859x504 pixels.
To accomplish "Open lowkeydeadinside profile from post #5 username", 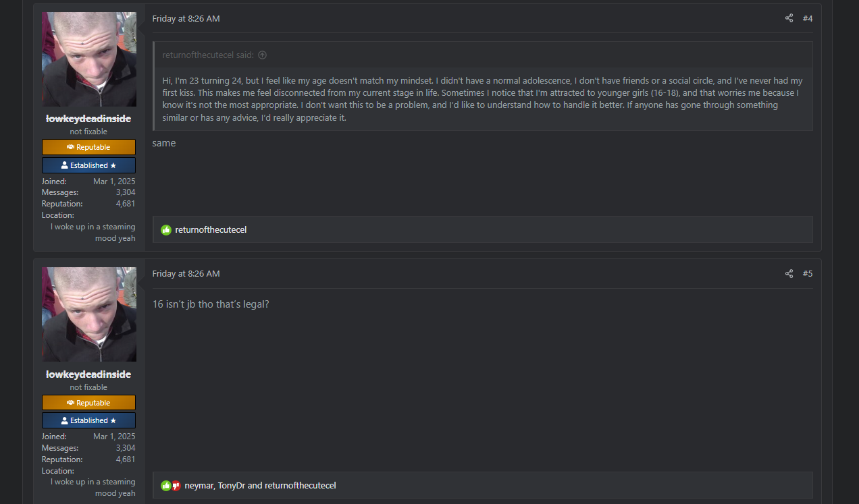I will point(88,374).
